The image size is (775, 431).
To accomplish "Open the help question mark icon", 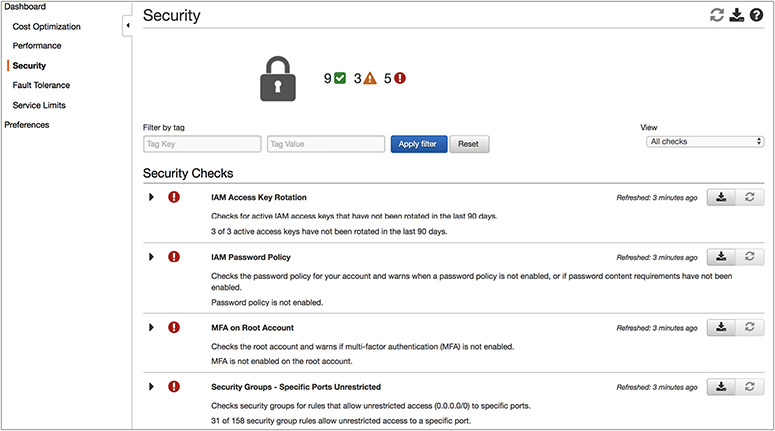I will click(756, 16).
